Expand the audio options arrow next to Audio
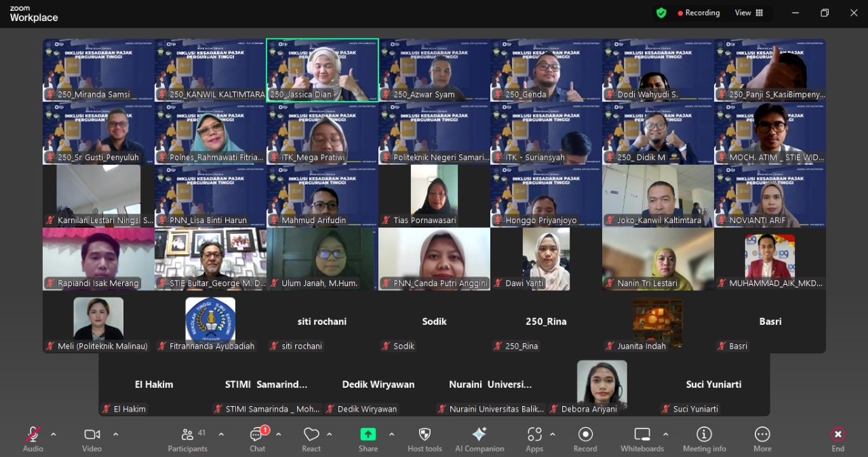 pos(54,434)
